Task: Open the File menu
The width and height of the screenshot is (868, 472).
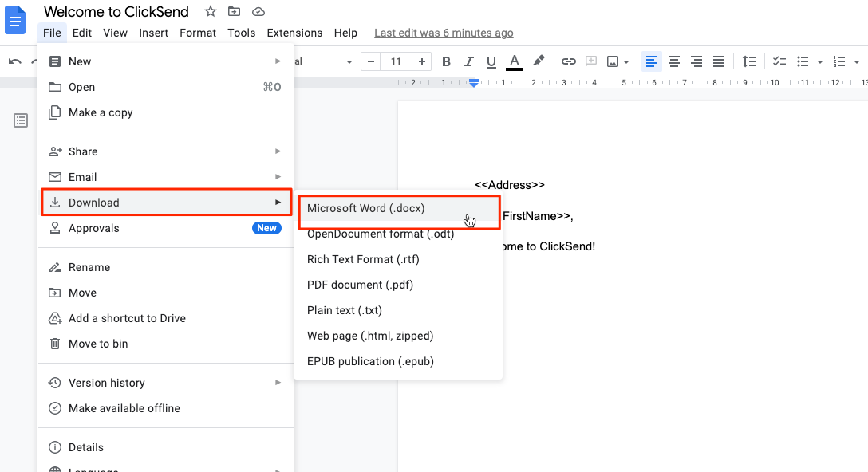Action: tap(52, 33)
